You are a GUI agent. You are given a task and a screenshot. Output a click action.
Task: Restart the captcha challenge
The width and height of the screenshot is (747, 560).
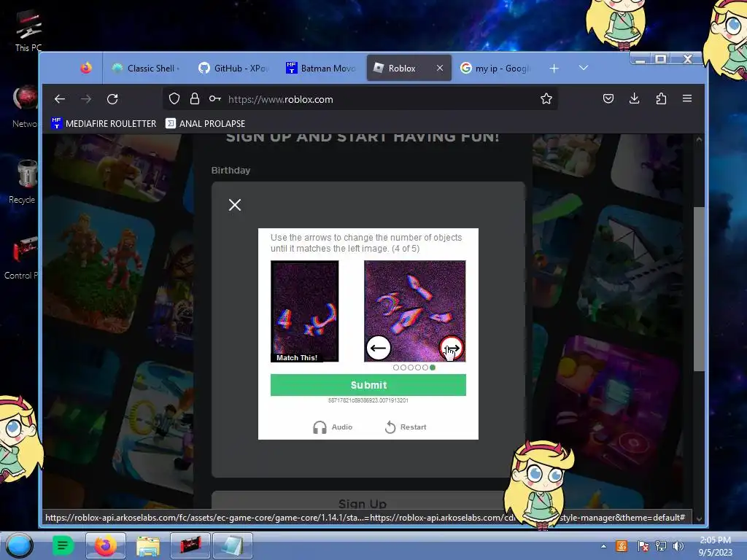click(x=406, y=427)
